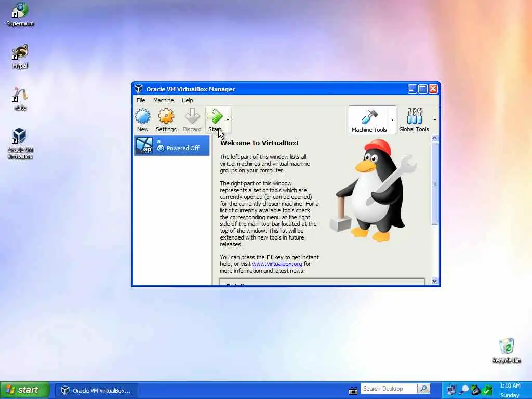Viewport: 532px width, 399px height.
Task: Select the virtual machine named a
Action: pos(171,145)
